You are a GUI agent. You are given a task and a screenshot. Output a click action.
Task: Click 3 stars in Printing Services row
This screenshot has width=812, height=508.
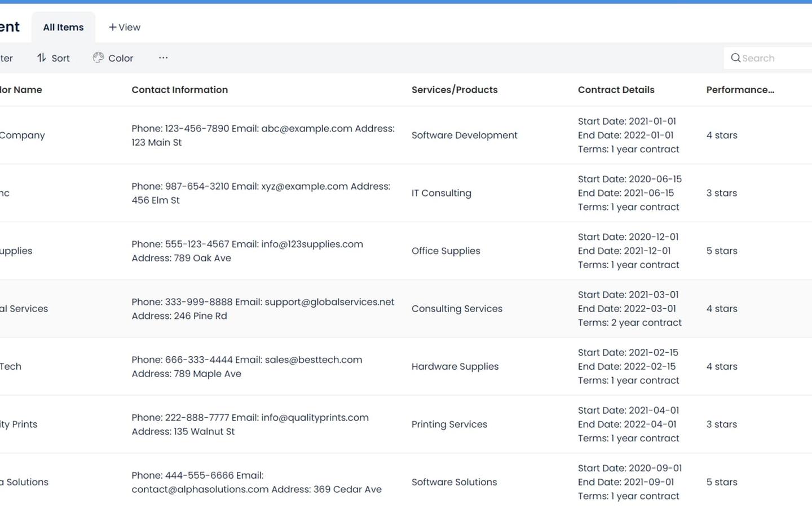(722, 424)
